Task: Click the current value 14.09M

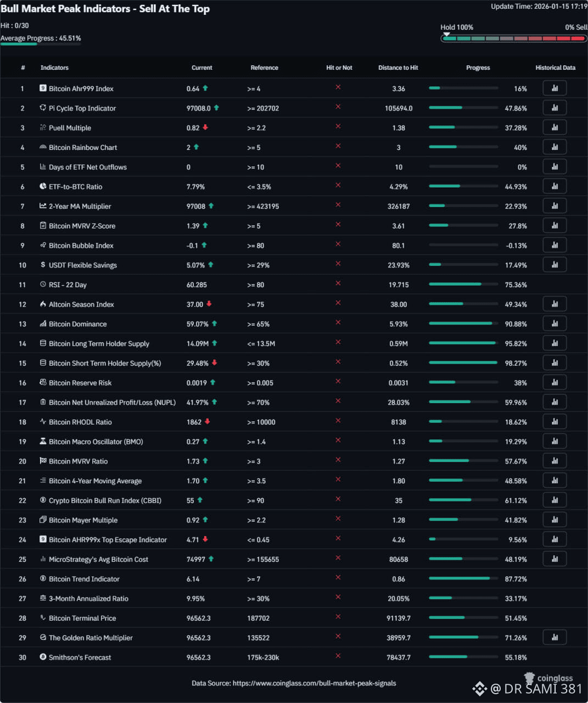Action: click(x=198, y=343)
